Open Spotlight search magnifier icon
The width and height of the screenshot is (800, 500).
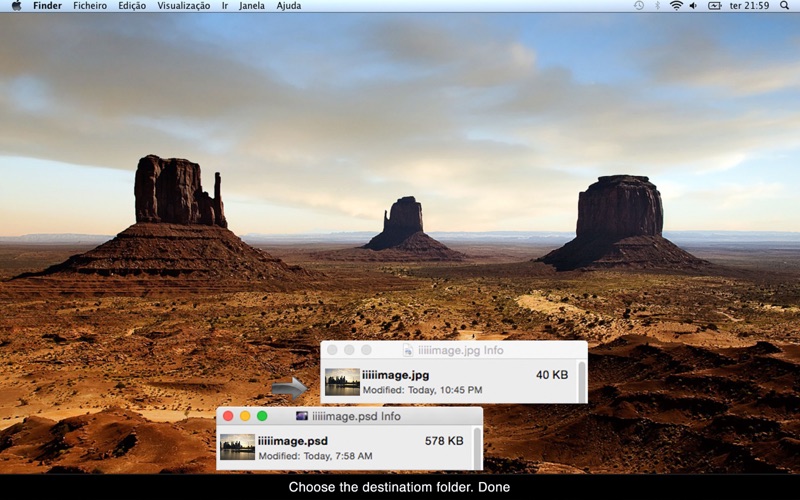pos(780,6)
